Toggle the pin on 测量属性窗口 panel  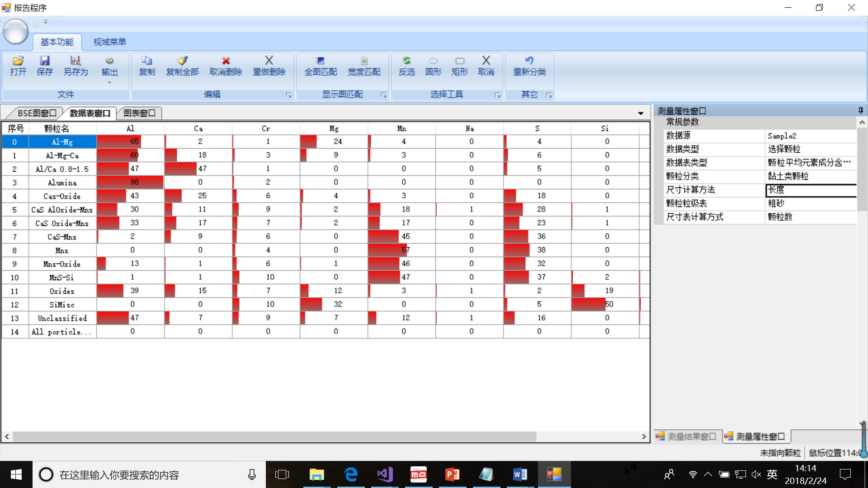pos(860,111)
